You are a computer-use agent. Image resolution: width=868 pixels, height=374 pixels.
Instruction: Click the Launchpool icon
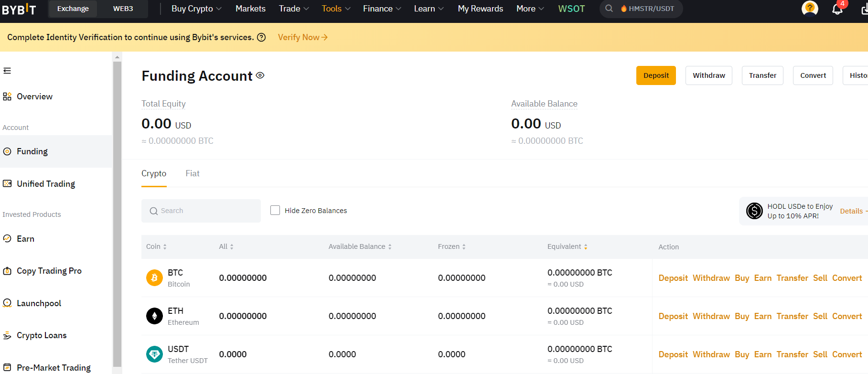(7, 303)
